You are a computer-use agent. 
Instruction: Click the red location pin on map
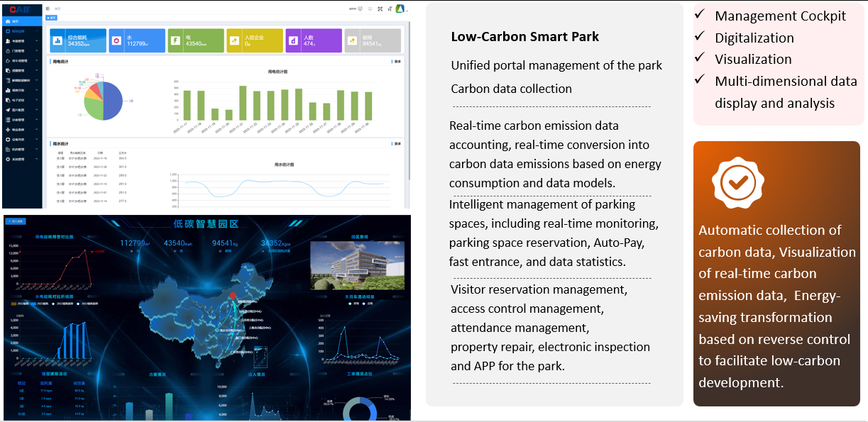(x=232, y=295)
